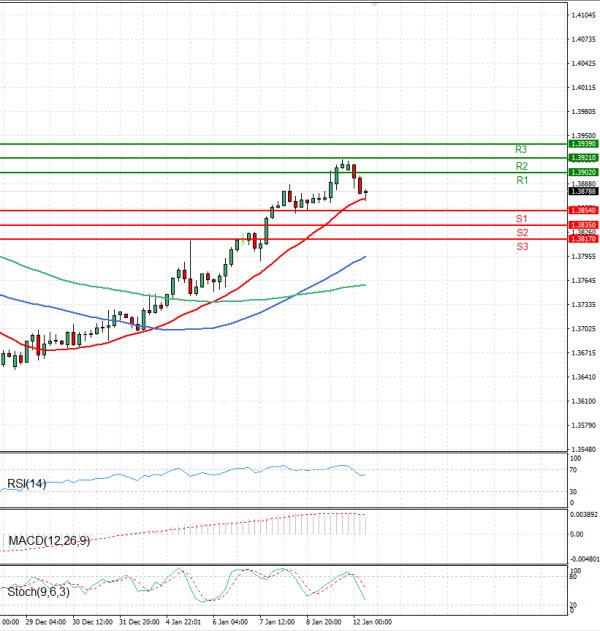600x631 pixels.
Task: Click the MACD(12,26,9) indicator label
Action: coord(46,542)
